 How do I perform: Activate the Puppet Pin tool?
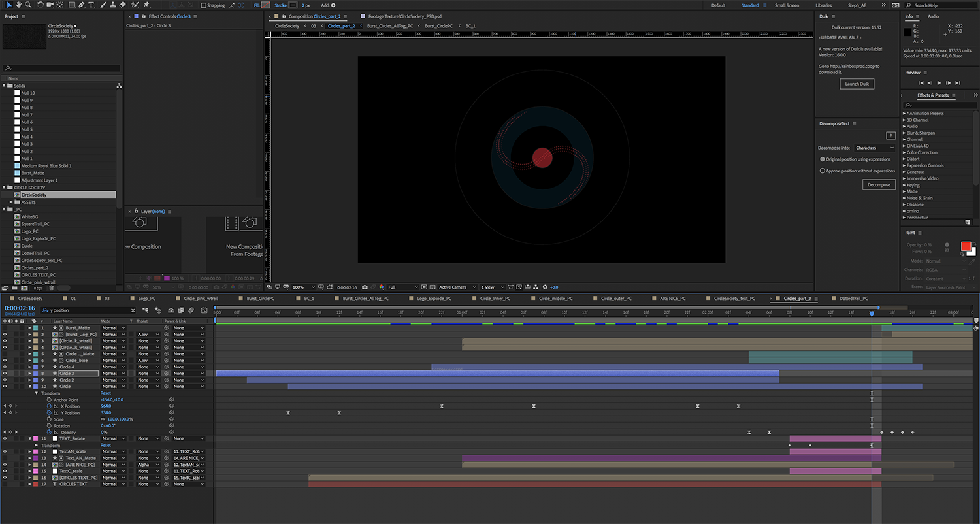point(146,5)
